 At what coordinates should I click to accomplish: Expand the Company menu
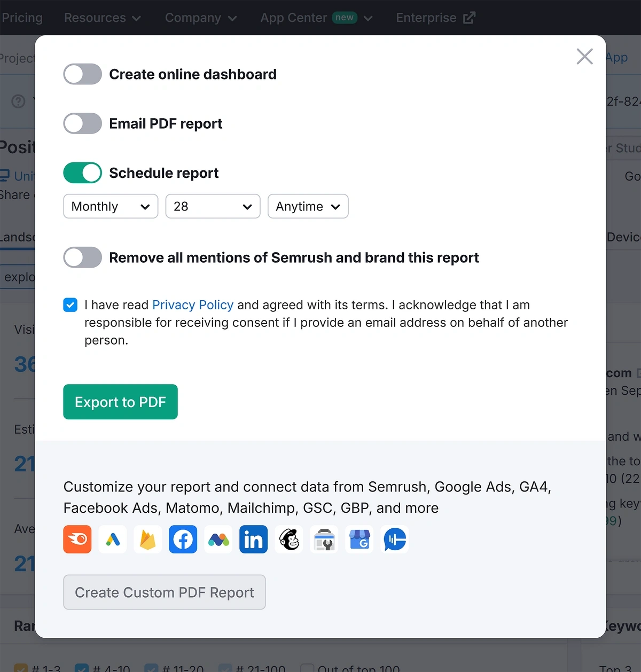pos(201,18)
